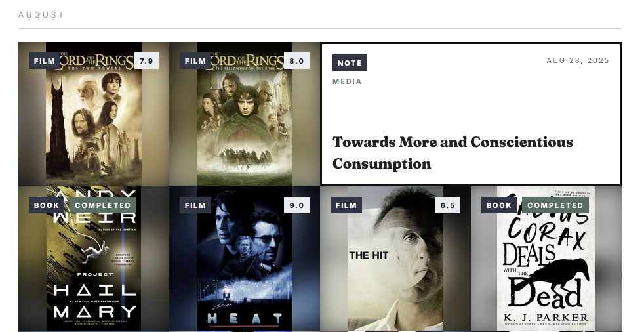The height and width of the screenshot is (332, 644).
Task: Click the NOTE badge on the note card
Action: (x=350, y=63)
